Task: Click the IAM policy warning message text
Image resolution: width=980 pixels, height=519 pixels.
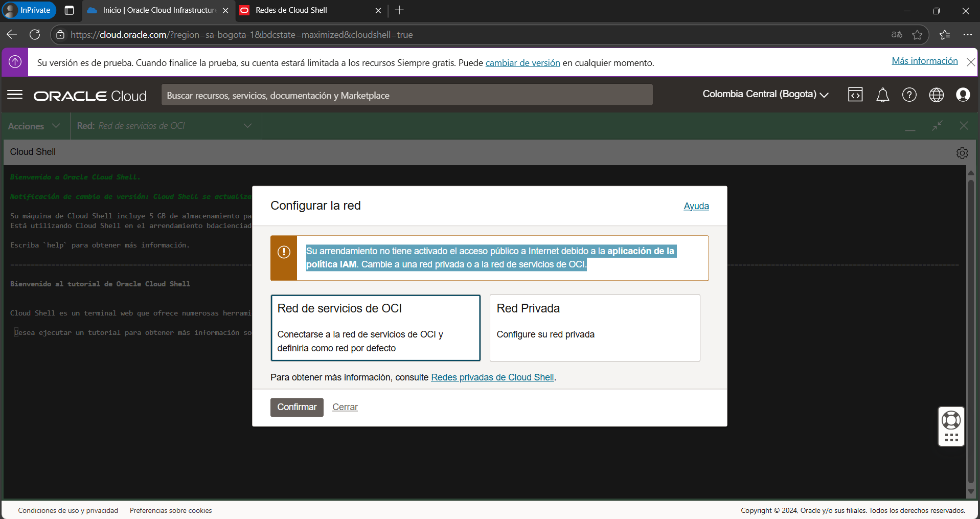Action: point(491,258)
